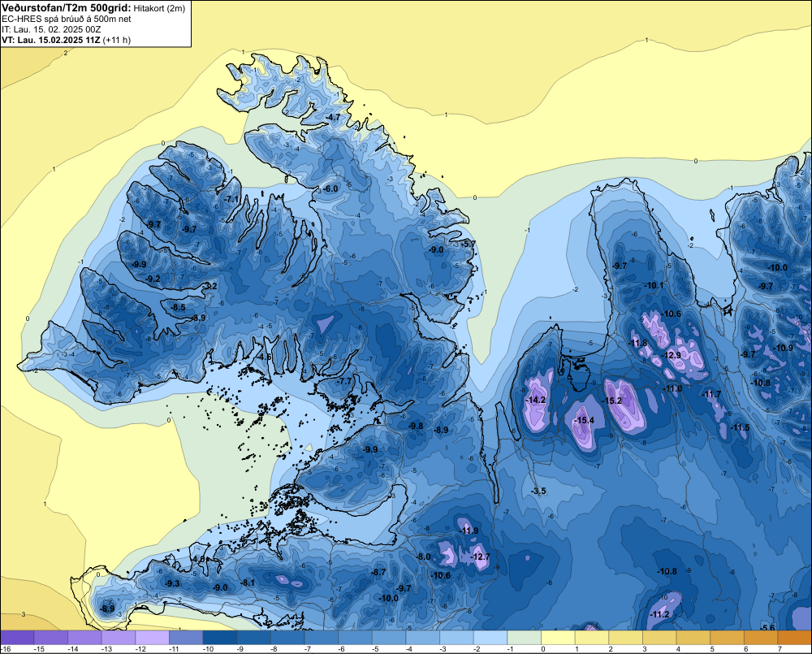Pick legend swatch between -1 and 0

pos(525,638)
